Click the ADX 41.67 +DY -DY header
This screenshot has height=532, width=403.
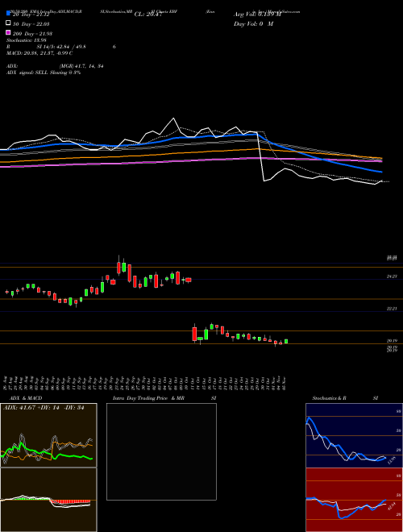click(44, 408)
